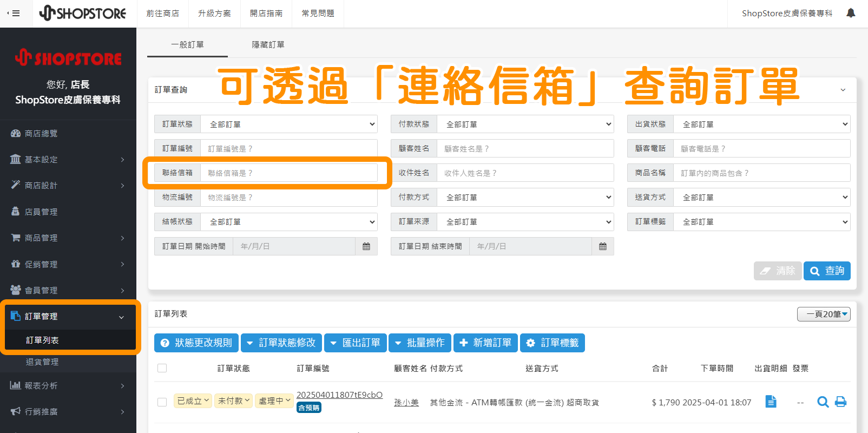
Task: Open the notification bell icon
Action: pos(851,13)
